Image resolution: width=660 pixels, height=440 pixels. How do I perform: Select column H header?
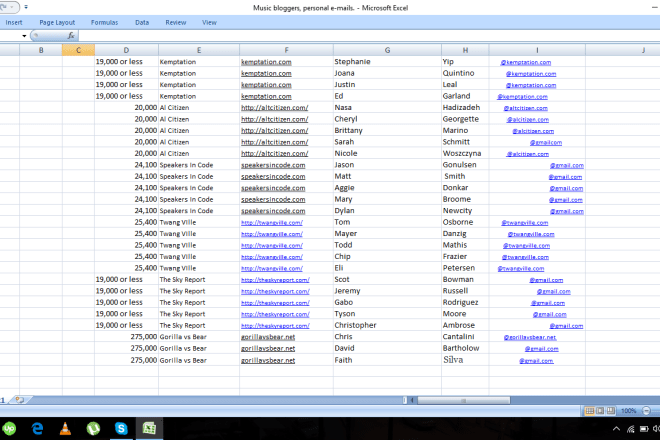point(465,50)
